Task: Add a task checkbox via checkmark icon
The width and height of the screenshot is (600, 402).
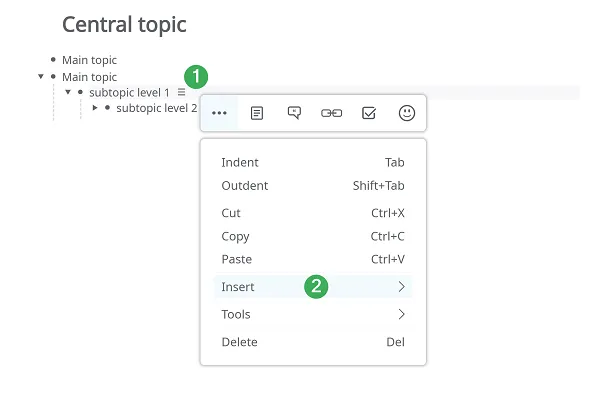Action: (369, 113)
